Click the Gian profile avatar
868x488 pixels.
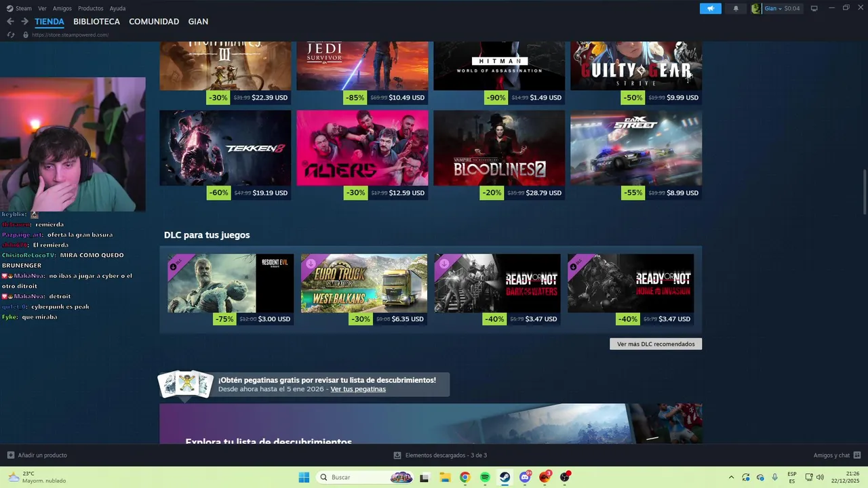(756, 8)
